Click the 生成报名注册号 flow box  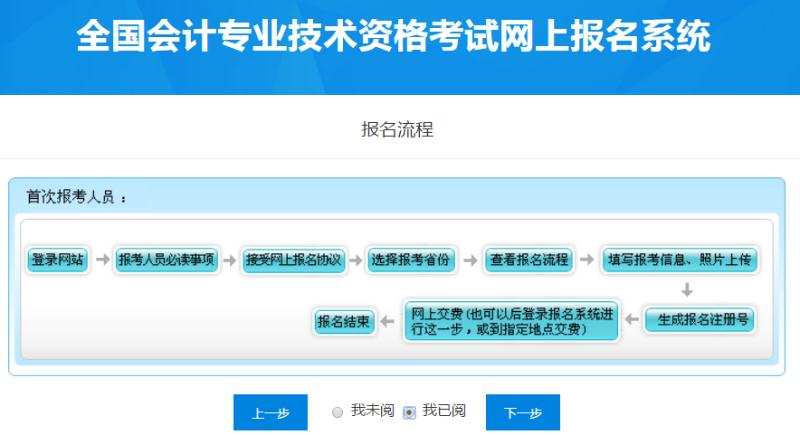coord(698,320)
